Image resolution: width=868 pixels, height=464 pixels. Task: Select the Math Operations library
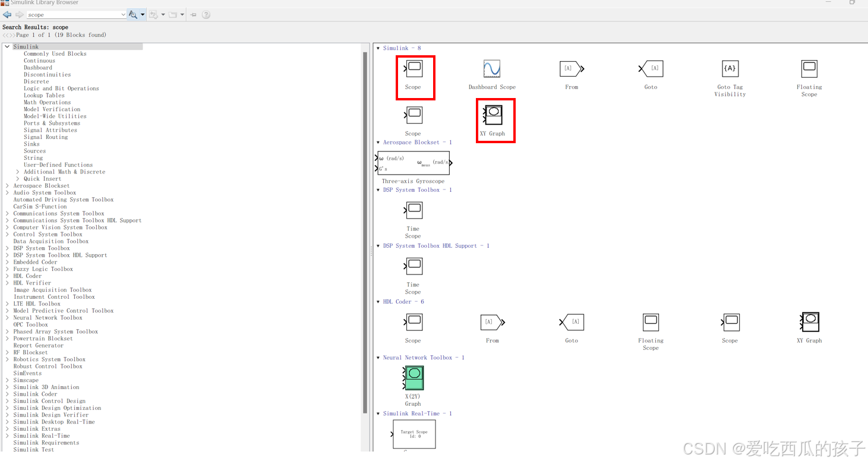click(x=47, y=102)
